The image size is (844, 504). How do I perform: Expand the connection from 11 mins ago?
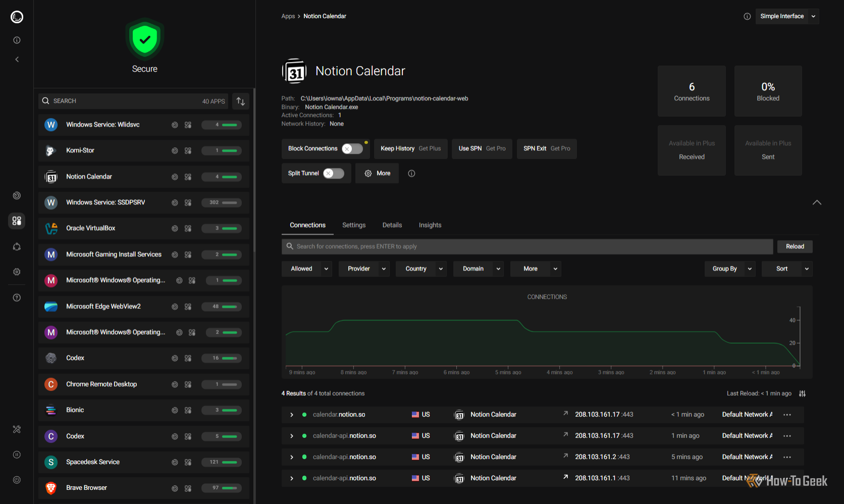292,478
